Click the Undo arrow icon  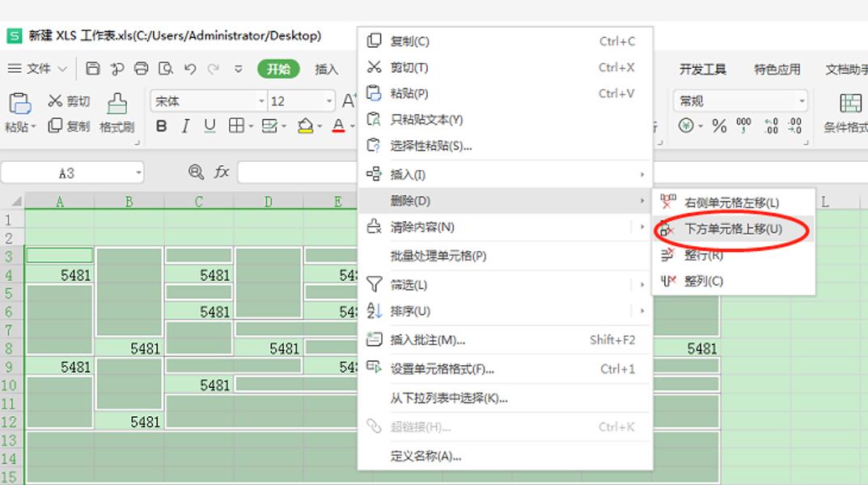point(189,70)
